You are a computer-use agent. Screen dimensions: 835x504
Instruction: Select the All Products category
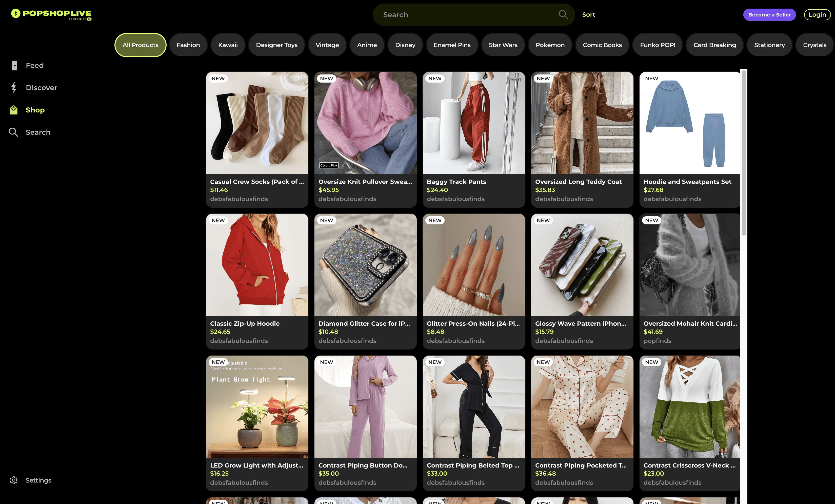(140, 45)
